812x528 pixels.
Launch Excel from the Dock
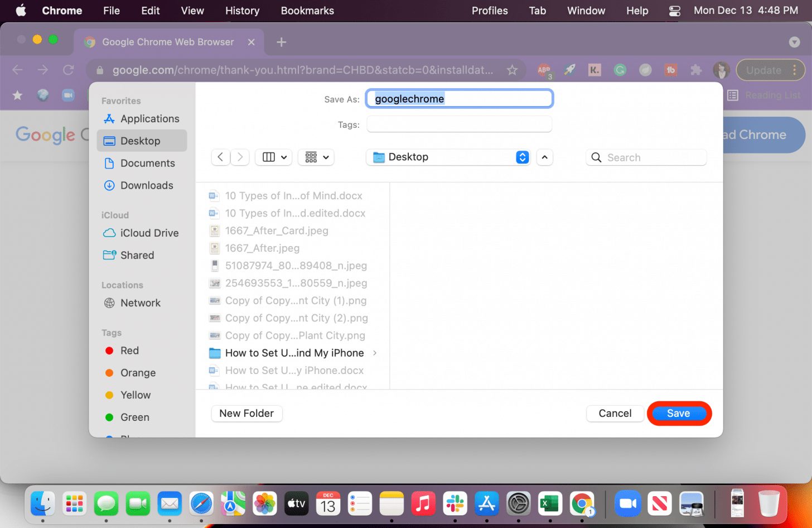[550, 503]
